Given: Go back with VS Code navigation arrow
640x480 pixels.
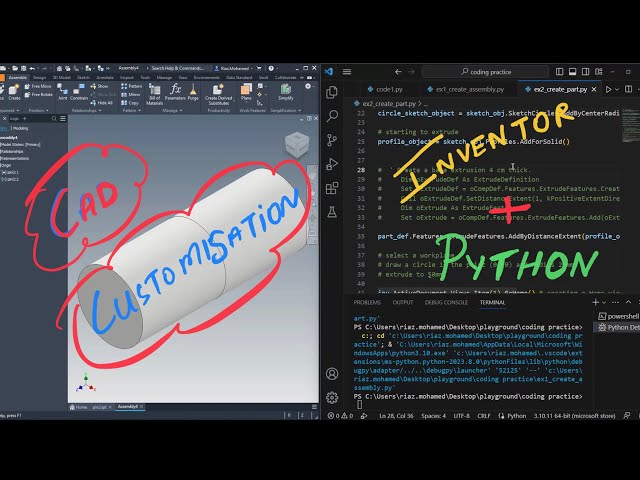Looking at the screenshot, I should point(398,72).
